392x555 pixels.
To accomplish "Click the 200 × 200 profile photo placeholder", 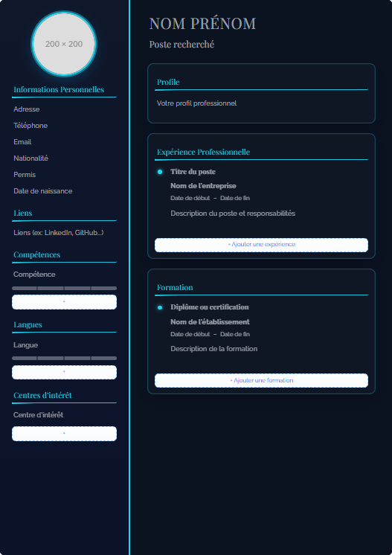I will 64,44.
